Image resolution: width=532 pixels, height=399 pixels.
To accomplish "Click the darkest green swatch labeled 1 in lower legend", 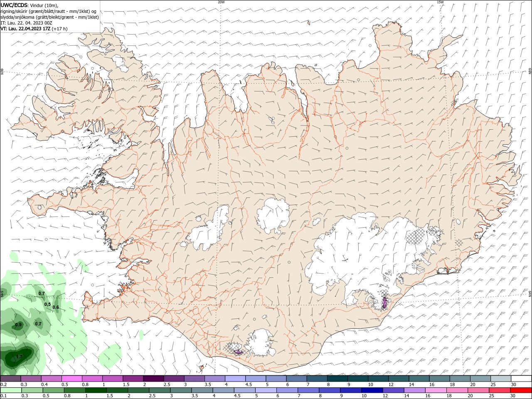I will pyautogui.click(x=96, y=390).
